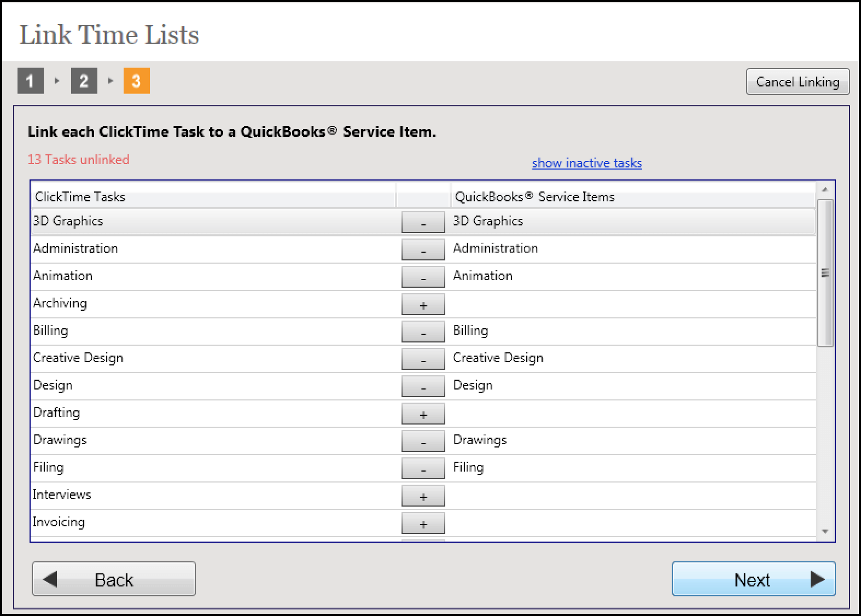Select the Interviews task row
Viewport: 861px width, 616px height.
point(423,496)
